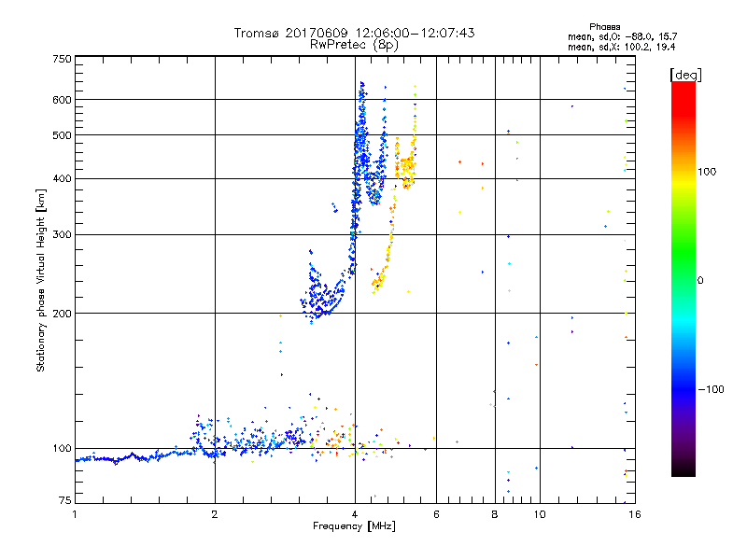The height and width of the screenshot is (560, 747).
Task: Click the '1' x-axis tick label
Action: point(75,514)
